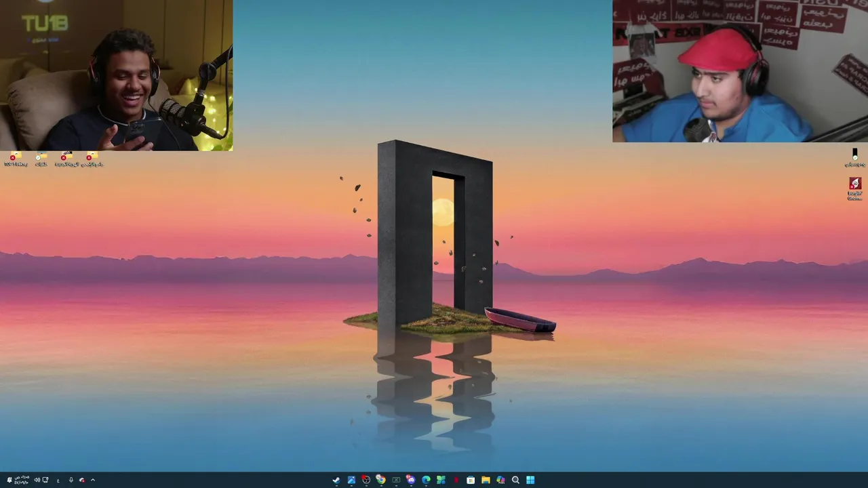Screen dimensions: 868x488
Task: Open Discord from the taskbar
Action: coord(411,480)
